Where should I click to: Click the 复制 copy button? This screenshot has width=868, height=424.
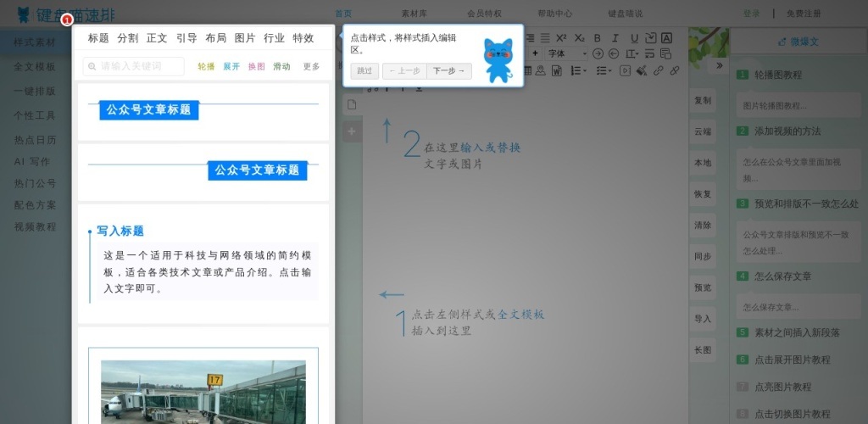pyautogui.click(x=703, y=100)
